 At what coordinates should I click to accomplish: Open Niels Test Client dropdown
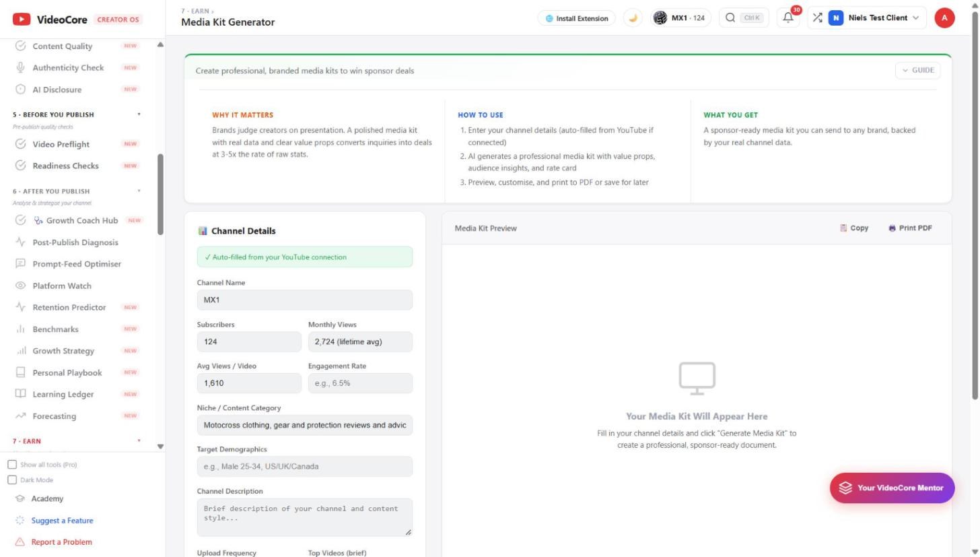874,18
